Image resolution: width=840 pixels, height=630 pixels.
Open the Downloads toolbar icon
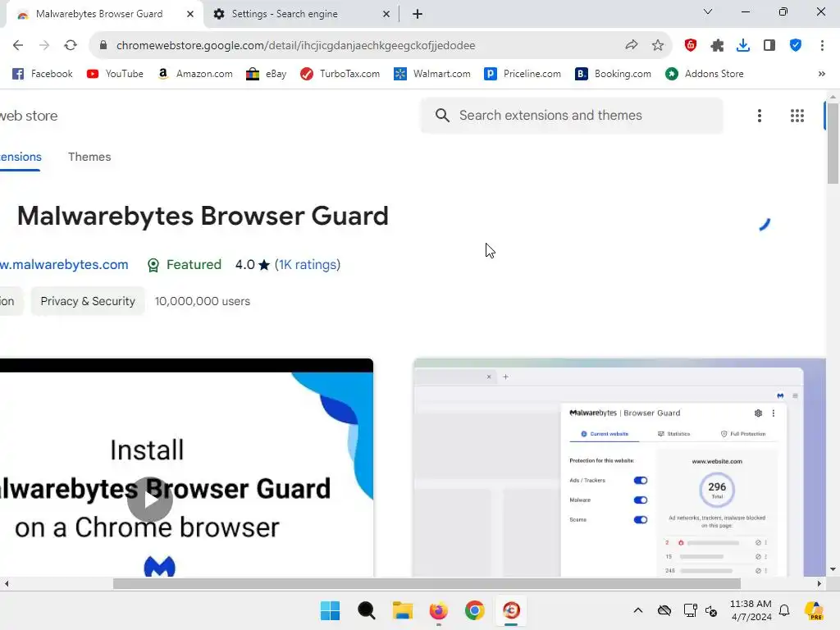[743, 46]
